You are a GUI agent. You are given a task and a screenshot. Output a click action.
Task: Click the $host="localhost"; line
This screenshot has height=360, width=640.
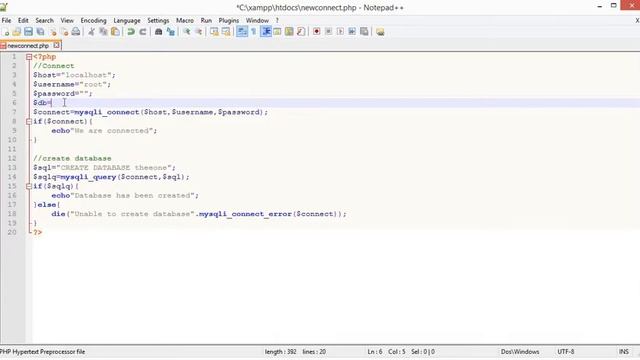[74, 75]
